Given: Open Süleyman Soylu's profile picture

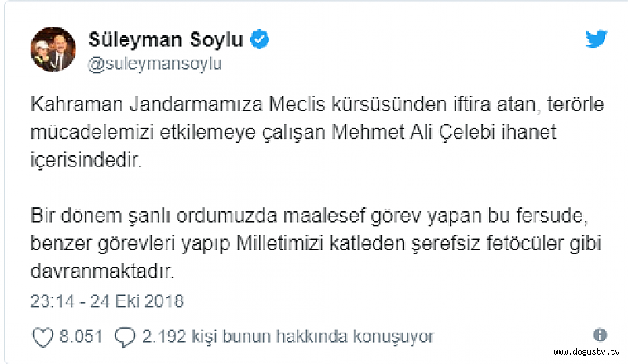Looking at the screenshot, I should (53, 50).
